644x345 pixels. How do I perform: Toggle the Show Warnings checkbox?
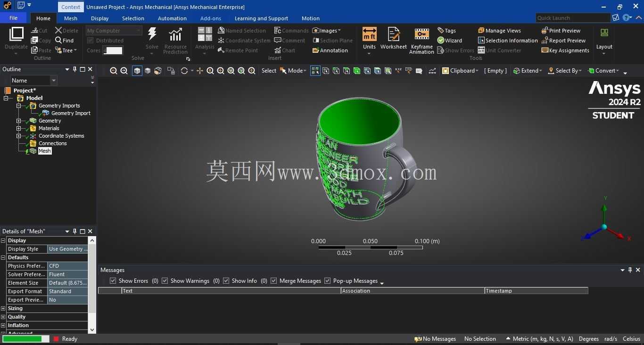pos(165,281)
